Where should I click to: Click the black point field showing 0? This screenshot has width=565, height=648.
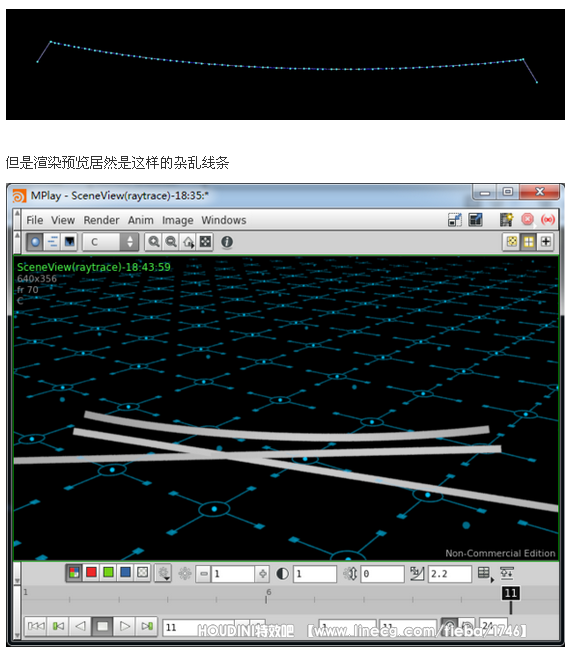point(382,574)
